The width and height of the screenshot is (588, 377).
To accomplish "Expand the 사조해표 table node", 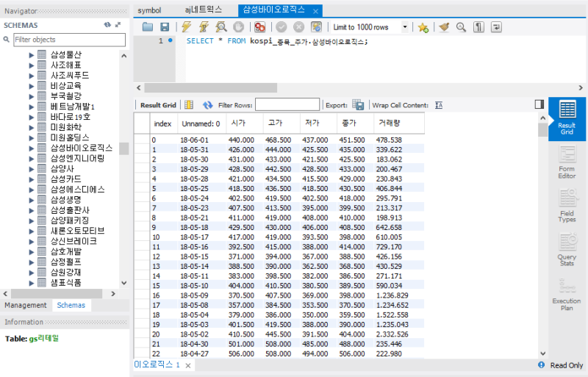I will pos(32,65).
